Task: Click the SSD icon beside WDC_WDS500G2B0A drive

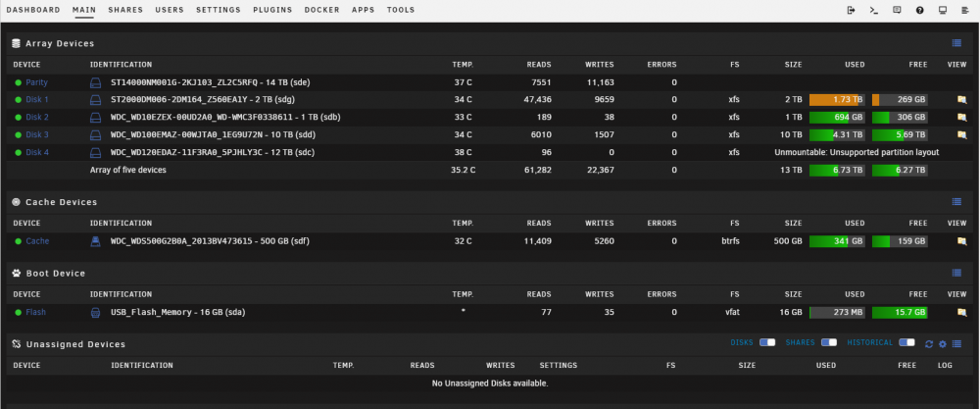Action: coord(96,241)
